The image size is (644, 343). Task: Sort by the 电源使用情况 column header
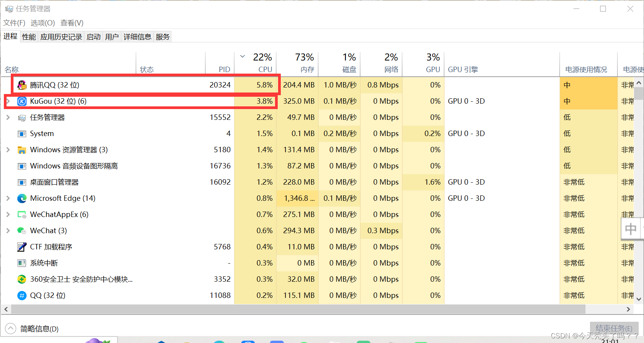click(589, 64)
